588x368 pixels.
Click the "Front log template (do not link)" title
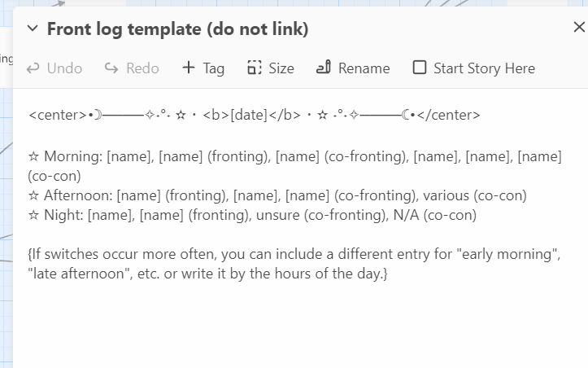click(x=177, y=29)
